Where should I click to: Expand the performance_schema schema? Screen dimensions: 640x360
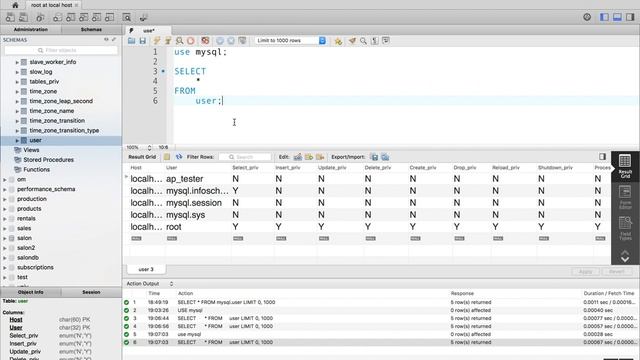pyautogui.click(x=5, y=189)
